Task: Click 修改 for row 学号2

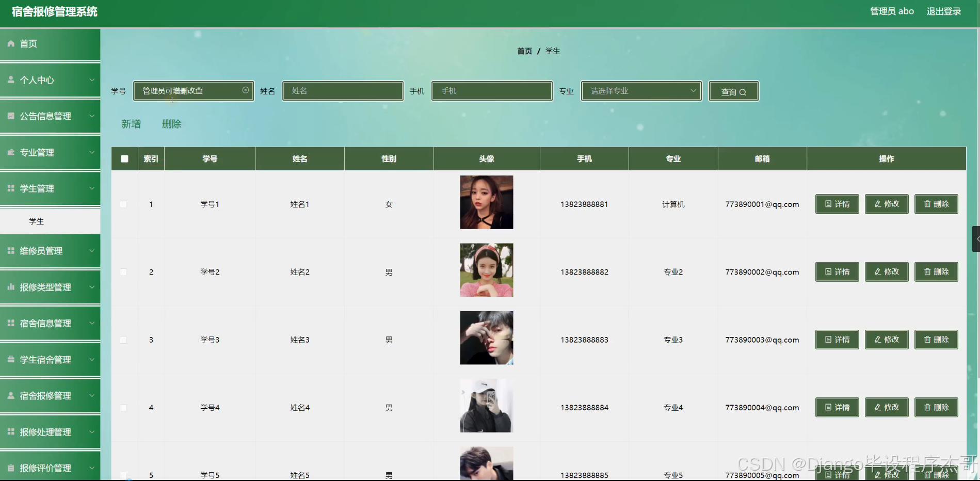Action: pos(887,271)
